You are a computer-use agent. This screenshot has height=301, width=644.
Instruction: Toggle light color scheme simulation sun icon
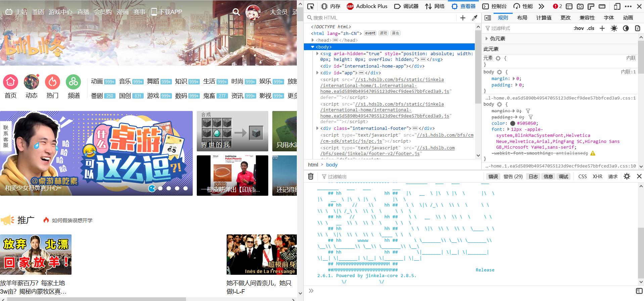614,28
